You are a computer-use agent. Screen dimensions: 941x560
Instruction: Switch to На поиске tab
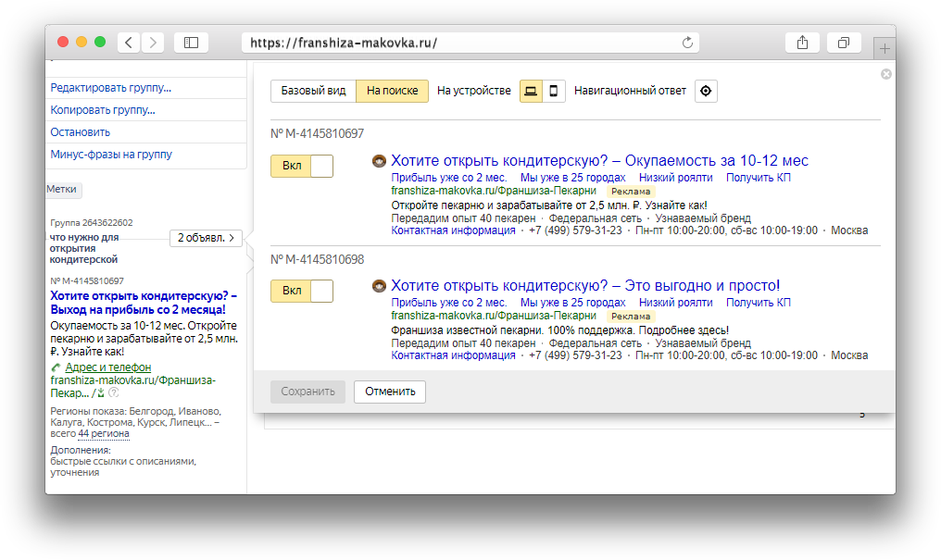point(393,91)
